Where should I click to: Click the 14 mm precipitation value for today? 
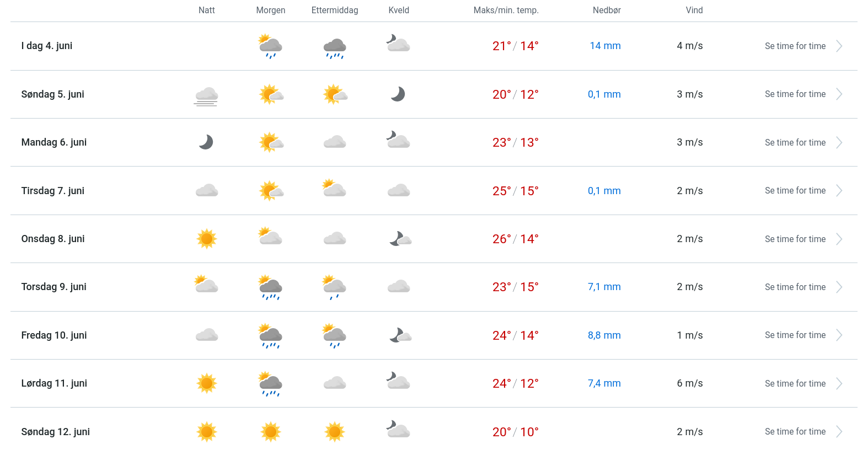click(605, 46)
